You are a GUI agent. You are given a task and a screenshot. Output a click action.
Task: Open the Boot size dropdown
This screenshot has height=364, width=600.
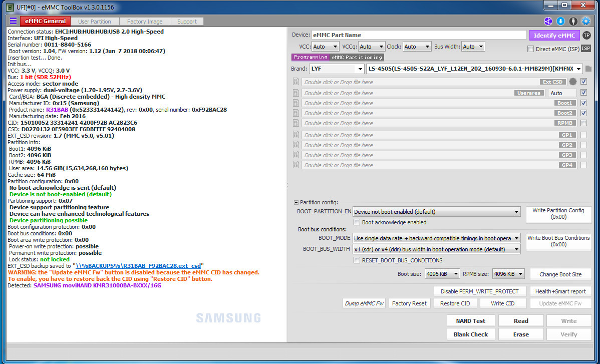(x=442, y=274)
